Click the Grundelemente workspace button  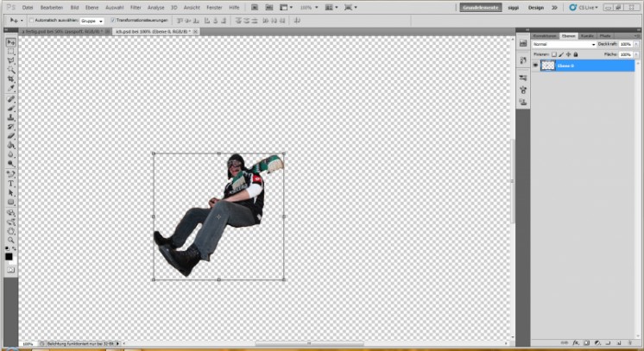480,7
